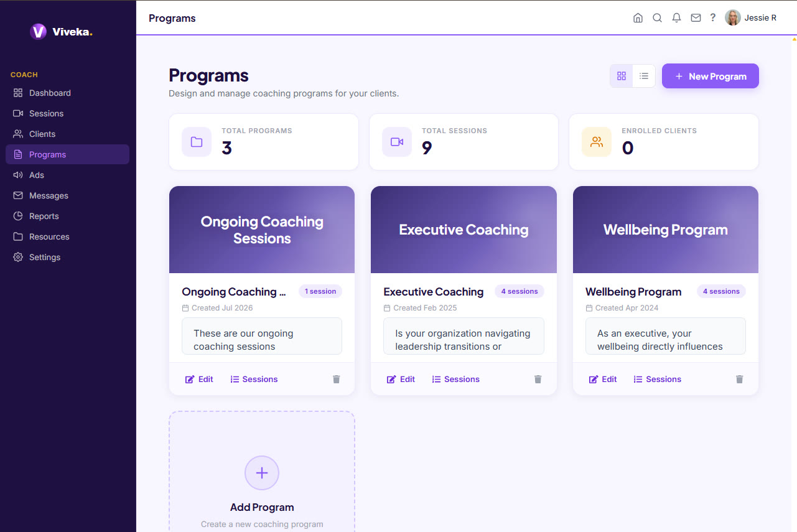
Task: Click 'Created Jul 2026' date text
Action: click(x=222, y=308)
